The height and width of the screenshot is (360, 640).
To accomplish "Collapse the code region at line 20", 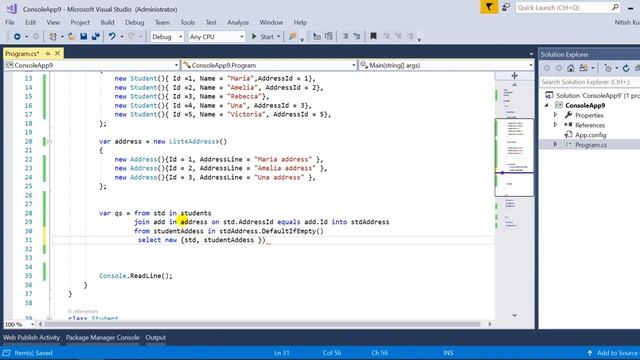I will coord(49,142).
